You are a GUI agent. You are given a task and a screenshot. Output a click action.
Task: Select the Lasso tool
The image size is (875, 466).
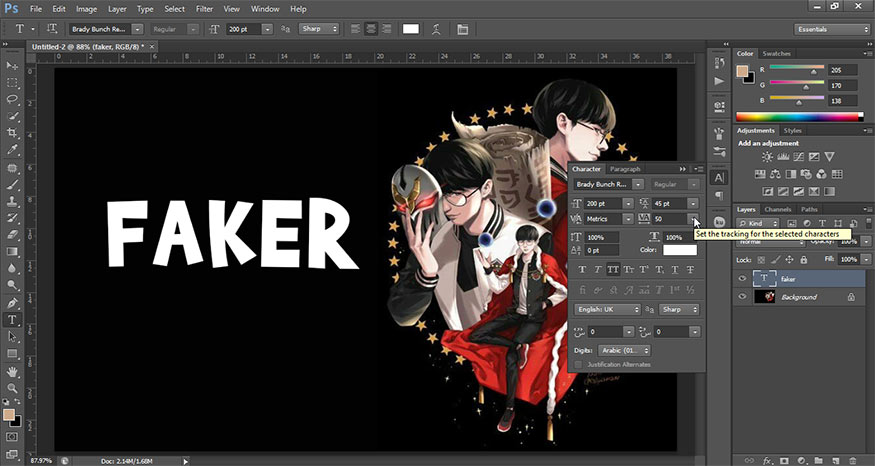pyautogui.click(x=12, y=99)
